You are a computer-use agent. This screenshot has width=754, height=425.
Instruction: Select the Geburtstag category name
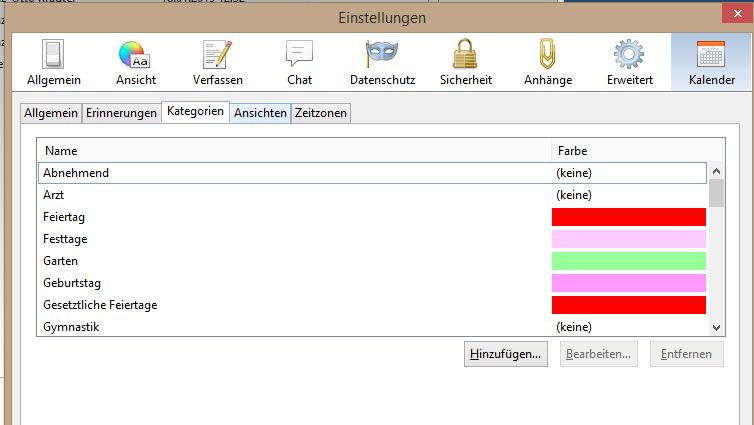[x=72, y=283]
